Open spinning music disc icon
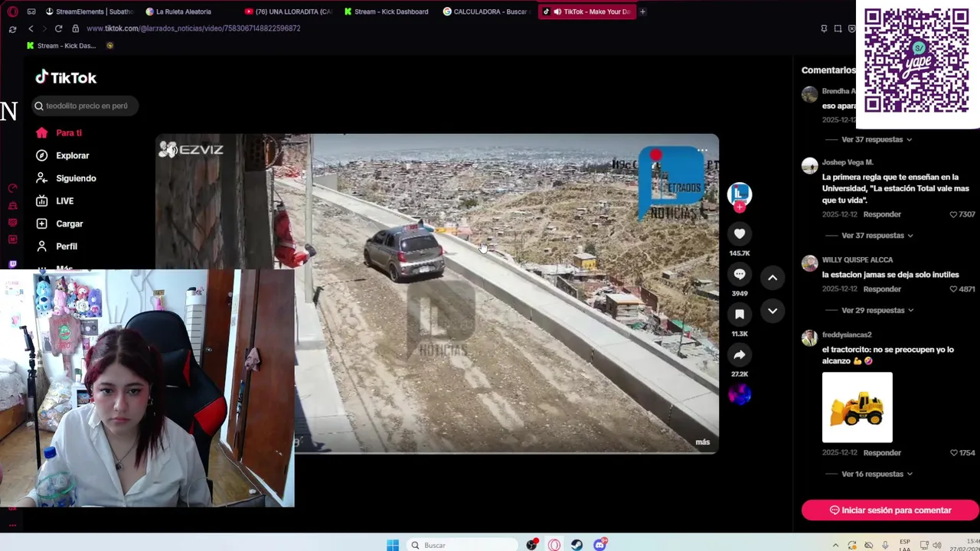Screen dimensions: 980x551 [x=740, y=394]
